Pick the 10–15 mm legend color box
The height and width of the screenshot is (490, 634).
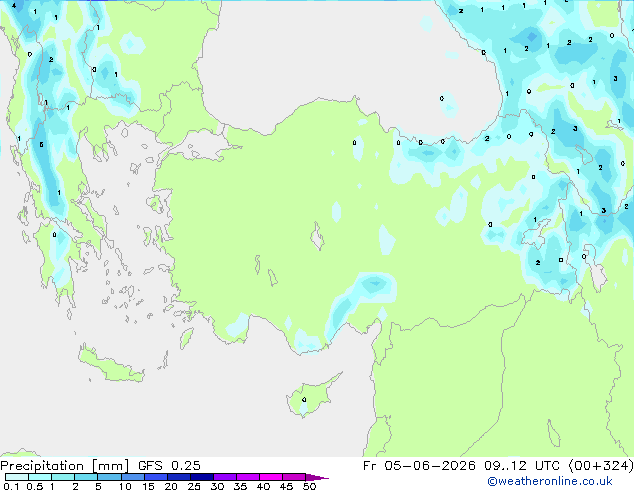coord(132,477)
